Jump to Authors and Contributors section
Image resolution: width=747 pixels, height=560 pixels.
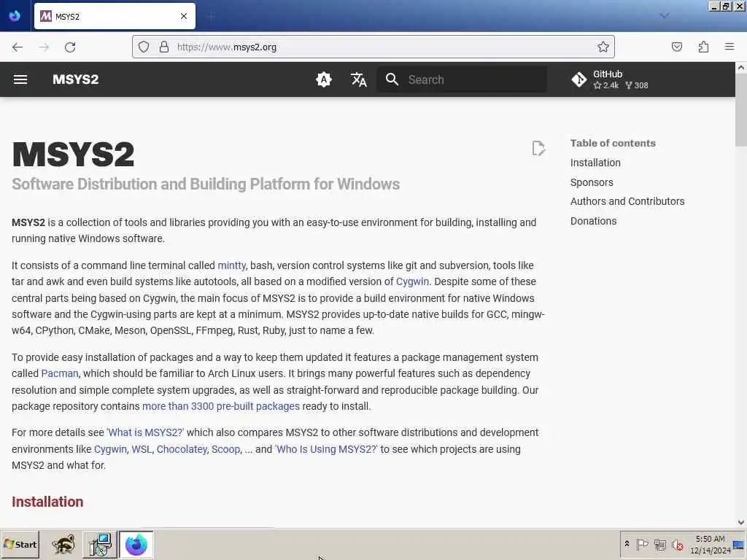(x=627, y=201)
